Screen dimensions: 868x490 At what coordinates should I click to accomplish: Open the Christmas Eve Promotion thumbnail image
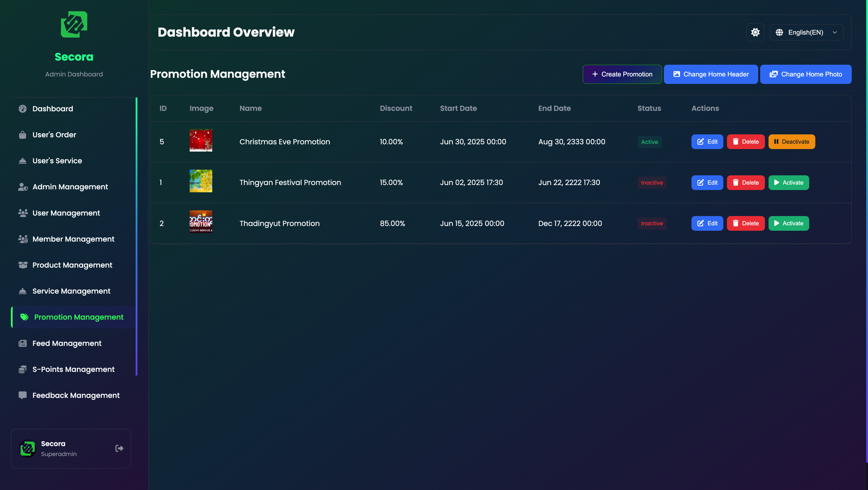pos(201,140)
